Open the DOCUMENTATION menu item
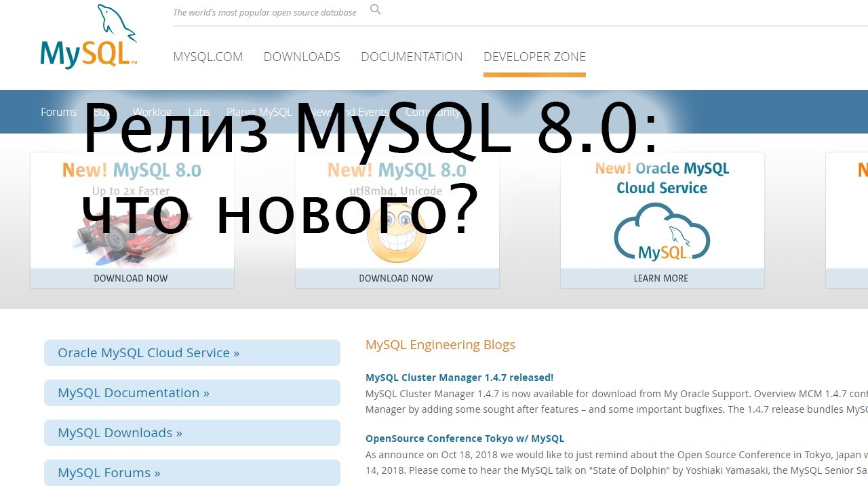 [412, 57]
